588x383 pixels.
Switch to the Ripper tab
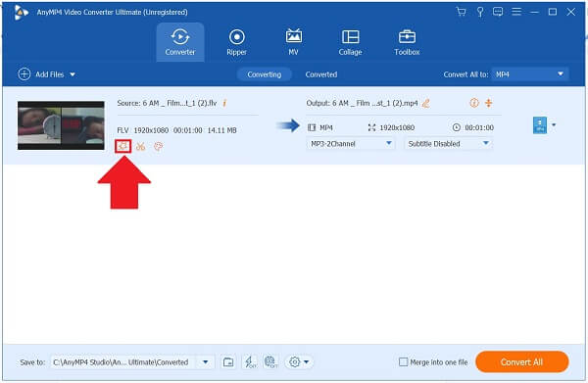click(236, 42)
